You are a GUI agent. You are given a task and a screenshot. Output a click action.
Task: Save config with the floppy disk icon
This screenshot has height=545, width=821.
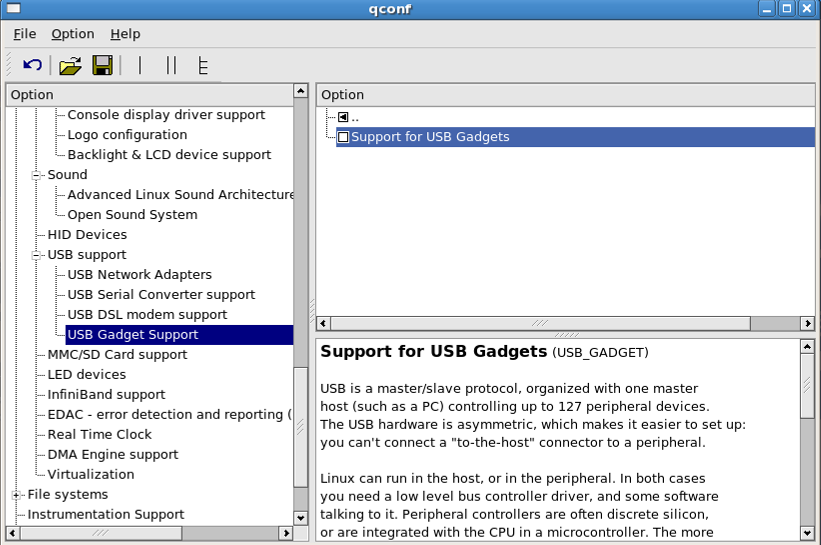103,65
